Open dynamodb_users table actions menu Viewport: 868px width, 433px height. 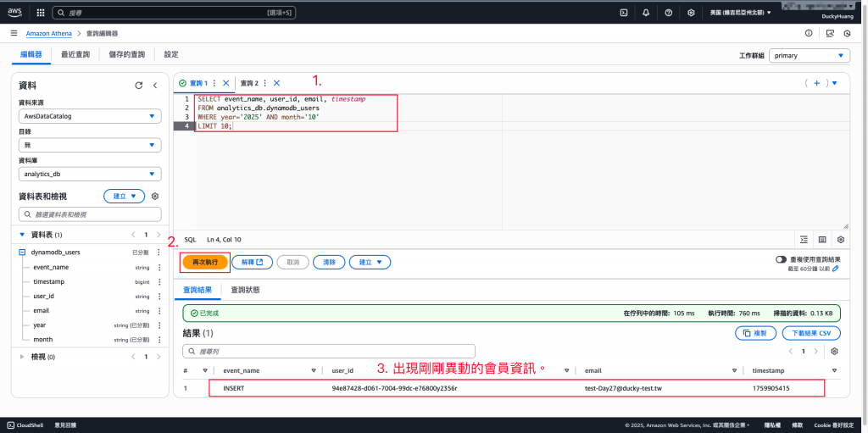click(159, 253)
